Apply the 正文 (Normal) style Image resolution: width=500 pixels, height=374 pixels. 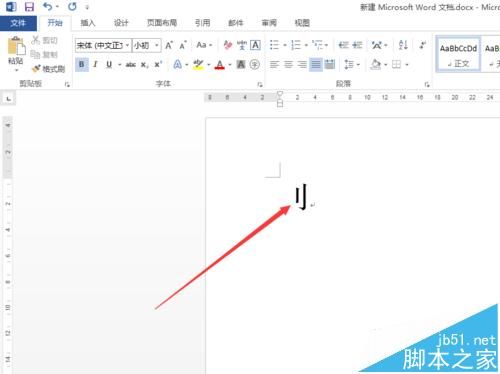(x=458, y=54)
